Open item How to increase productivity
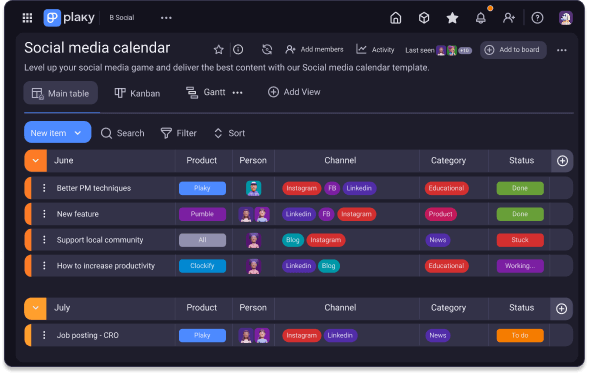 tap(106, 266)
